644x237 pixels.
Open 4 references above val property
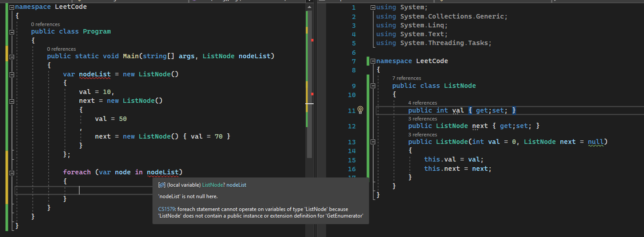pos(422,103)
